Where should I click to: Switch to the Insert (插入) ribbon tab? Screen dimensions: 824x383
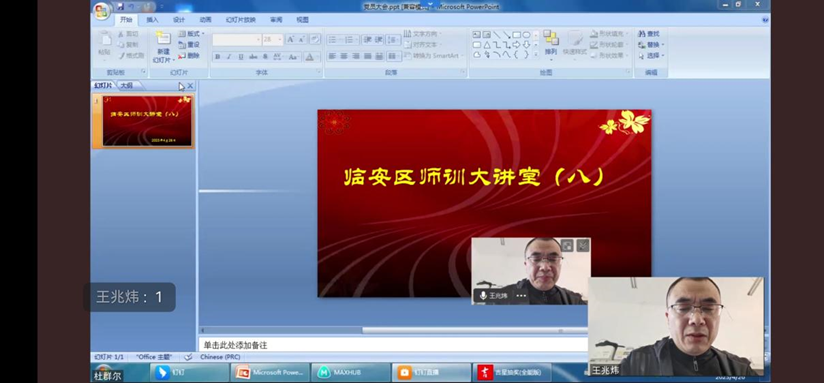(x=152, y=20)
